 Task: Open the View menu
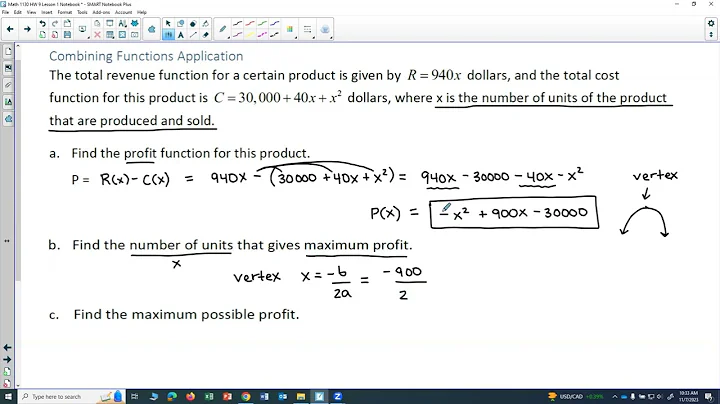pos(31,12)
